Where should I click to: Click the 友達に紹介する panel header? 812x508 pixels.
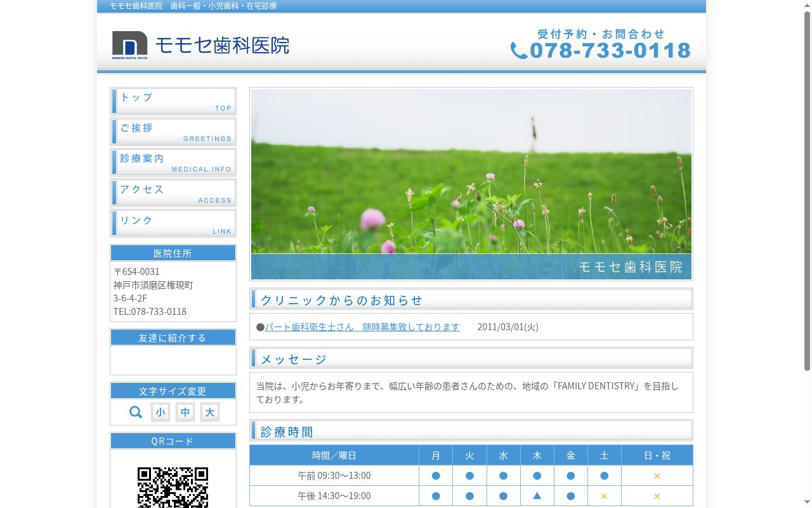click(173, 338)
